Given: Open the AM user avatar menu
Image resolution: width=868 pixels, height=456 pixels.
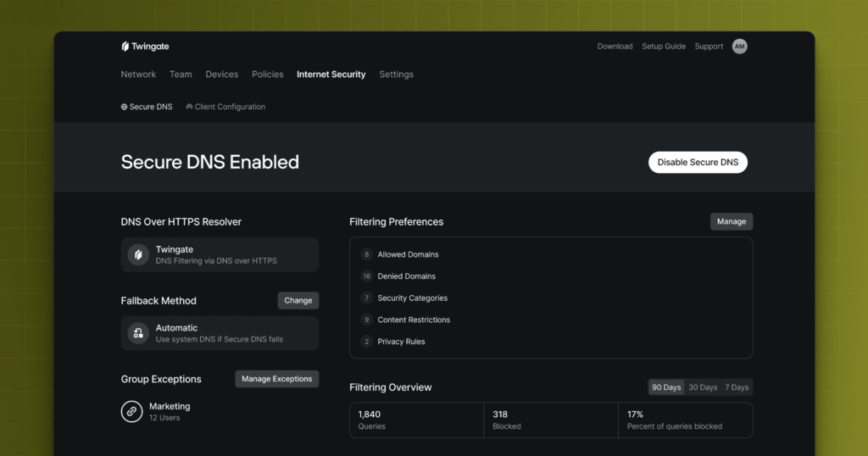Looking at the screenshot, I should click(x=739, y=47).
